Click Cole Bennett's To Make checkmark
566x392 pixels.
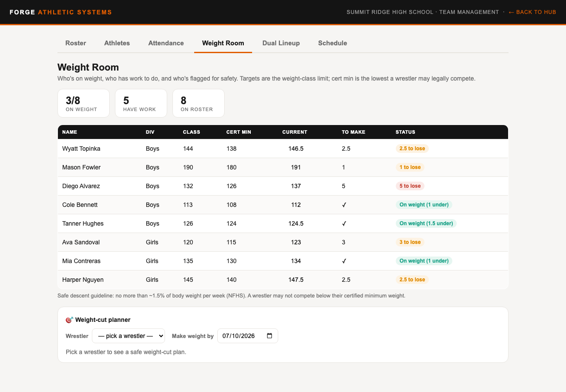click(344, 205)
